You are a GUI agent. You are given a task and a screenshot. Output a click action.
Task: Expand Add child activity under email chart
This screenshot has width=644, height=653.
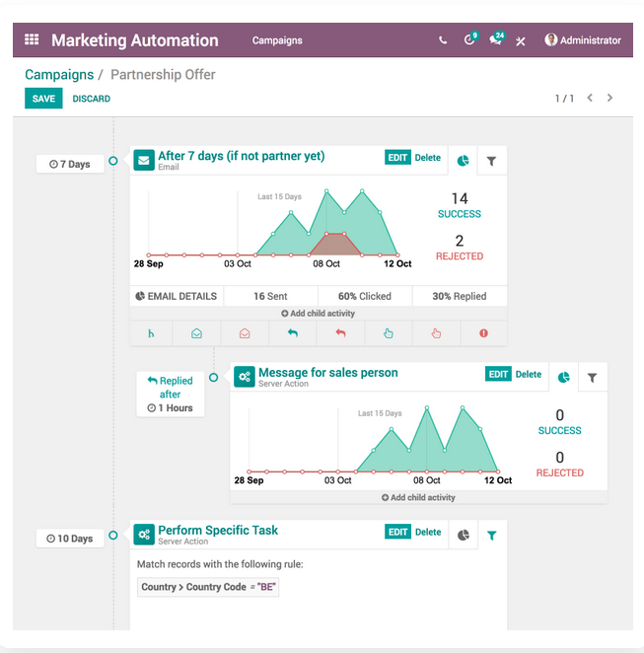click(x=318, y=314)
